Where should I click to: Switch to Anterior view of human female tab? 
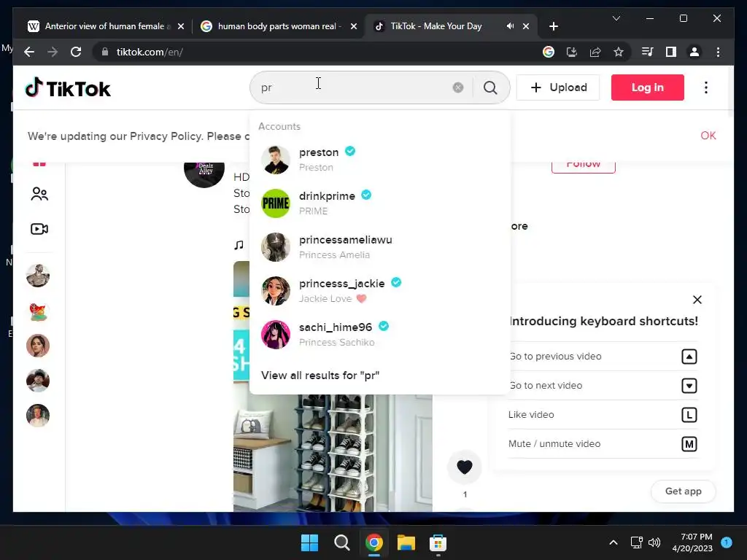[x=105, y=26]
